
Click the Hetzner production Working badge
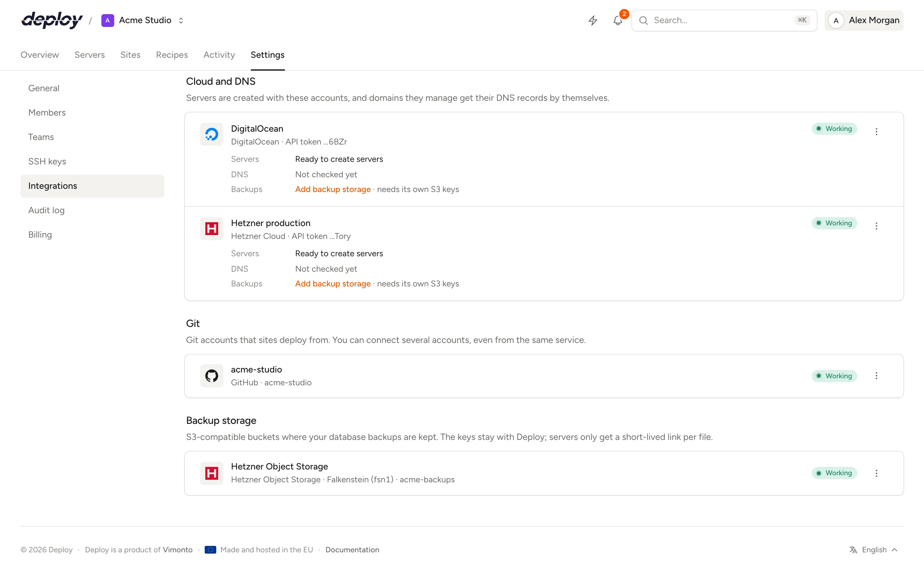pos(834,223)
